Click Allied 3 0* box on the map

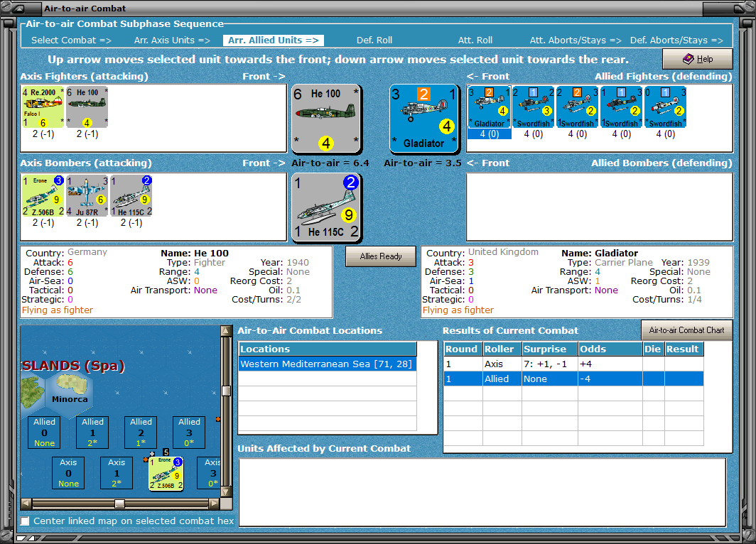click(189, 433)
